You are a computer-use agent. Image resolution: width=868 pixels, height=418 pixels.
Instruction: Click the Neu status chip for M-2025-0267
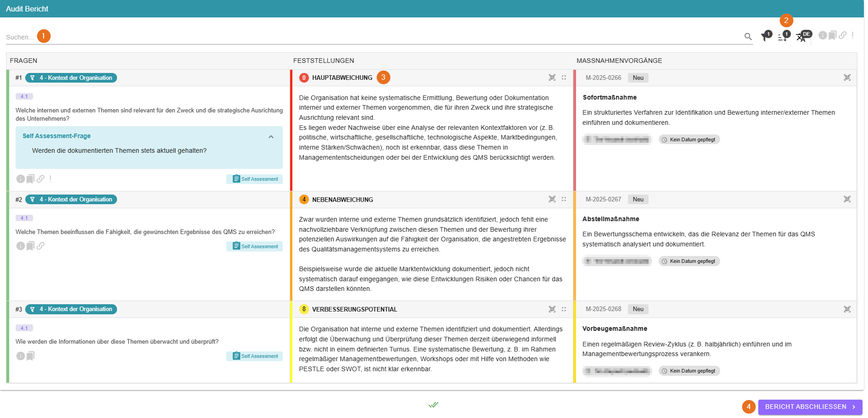click(638, 200)
